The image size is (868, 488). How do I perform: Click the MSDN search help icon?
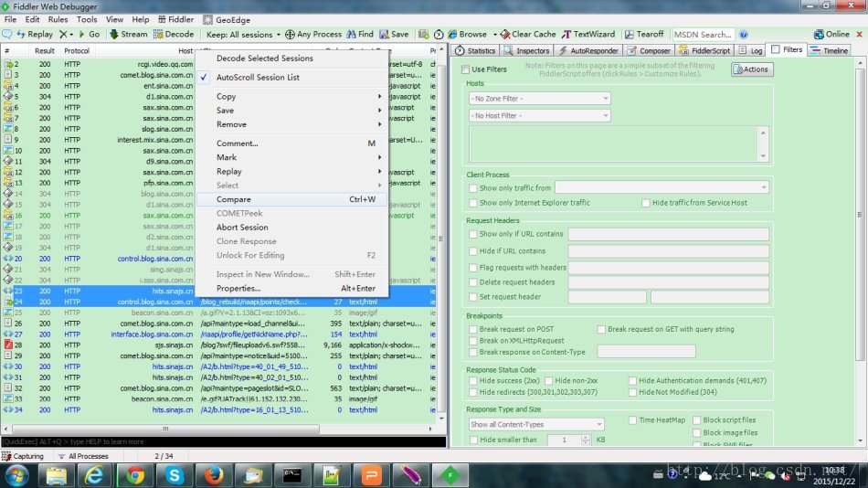coord(744,35)
